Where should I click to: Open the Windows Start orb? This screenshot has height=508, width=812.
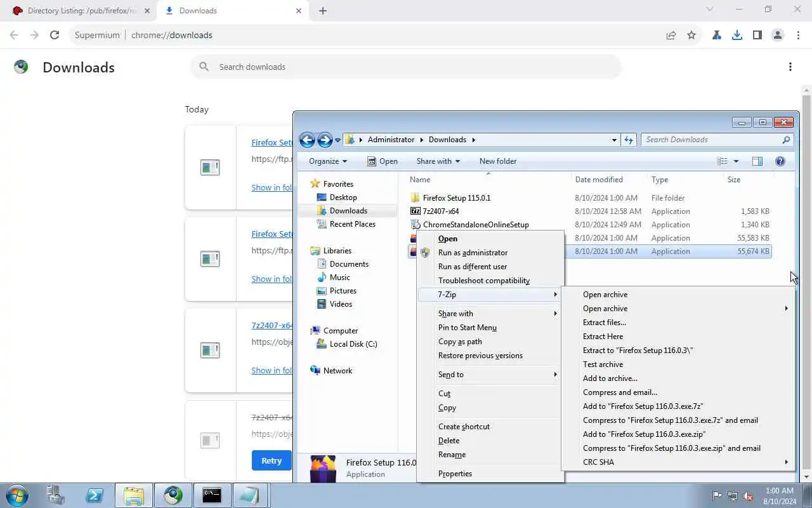(17, 495)
